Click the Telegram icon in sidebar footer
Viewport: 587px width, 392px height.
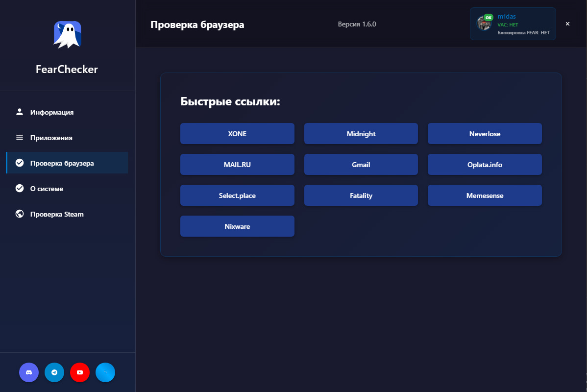(54, 372)
